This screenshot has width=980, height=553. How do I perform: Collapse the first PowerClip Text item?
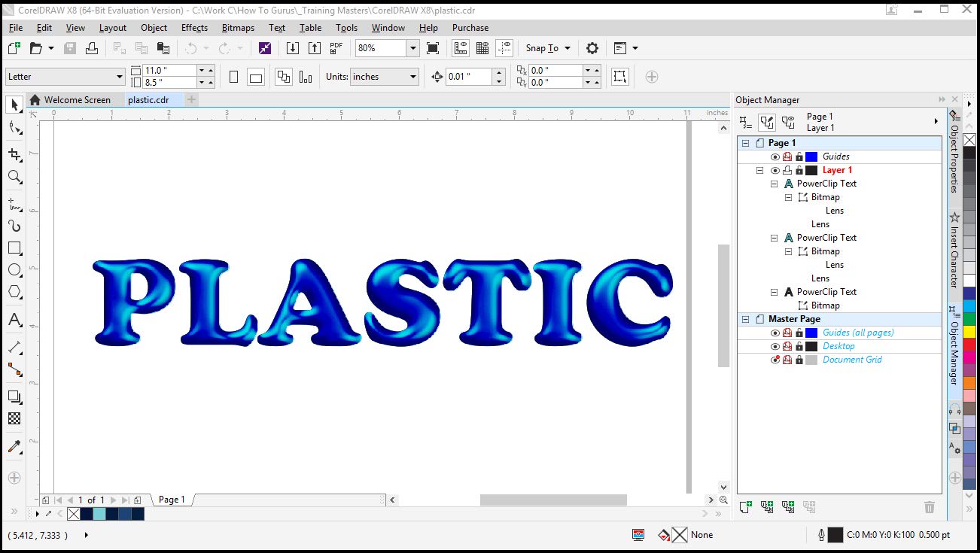(x=774, y=184)
